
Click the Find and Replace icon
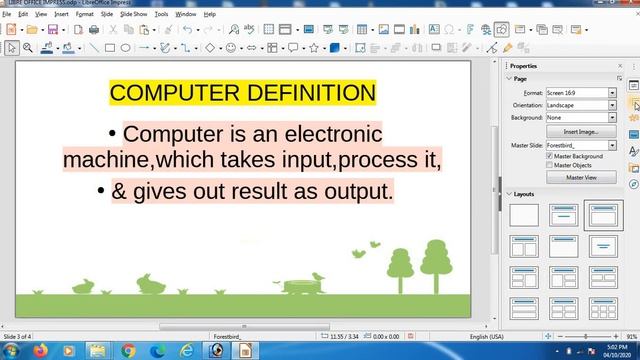coord(234,29)
